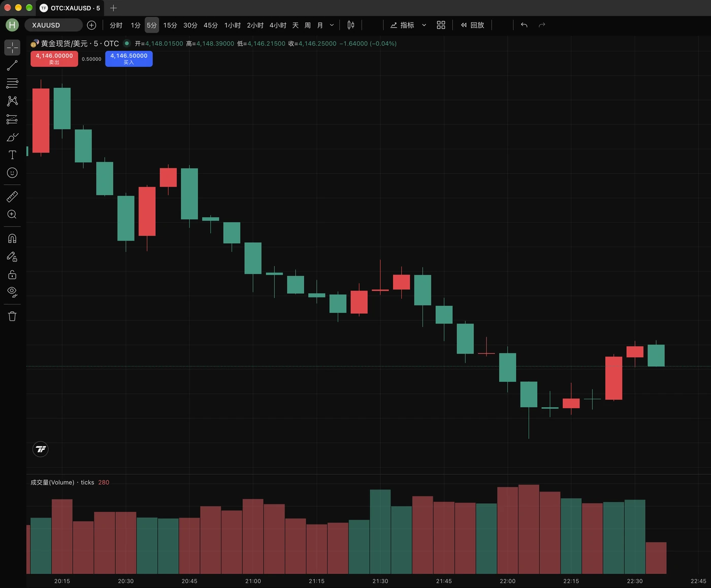Remove drawings with the trash icon

point(12,316)
